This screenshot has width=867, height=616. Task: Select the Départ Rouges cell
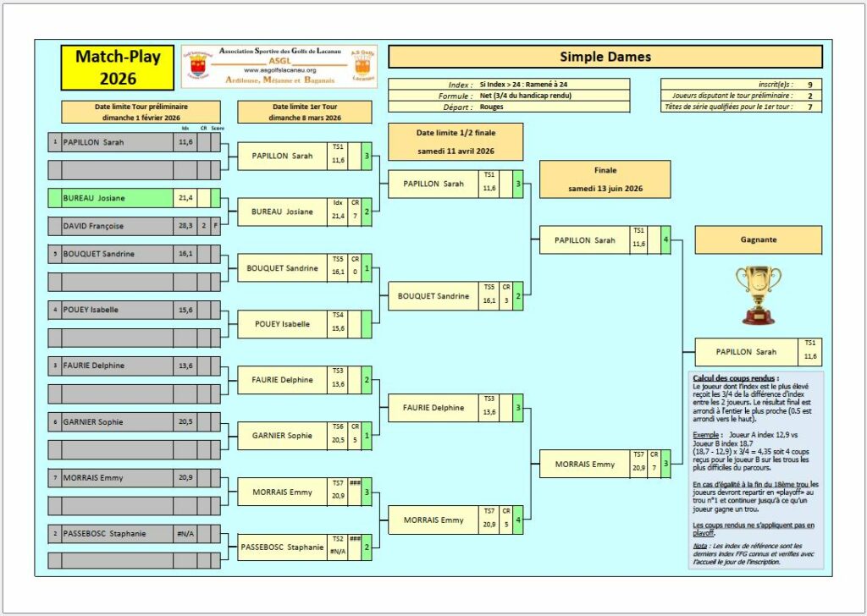[553, 107]
